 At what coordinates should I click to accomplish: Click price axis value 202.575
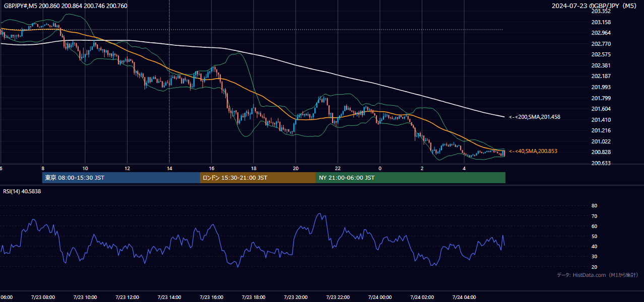[601, 54]
